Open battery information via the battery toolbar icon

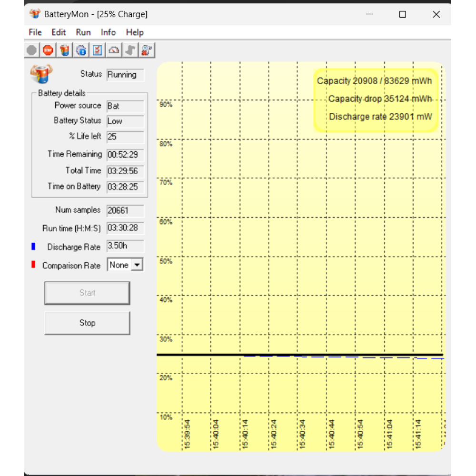pyautogui.click(x=64, y=50)
